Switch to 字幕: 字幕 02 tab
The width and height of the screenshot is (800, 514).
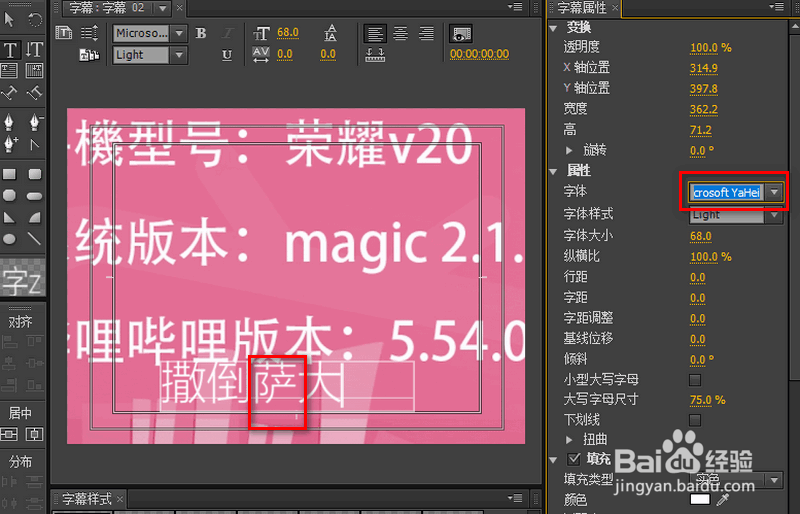click(x=107, y=8)
